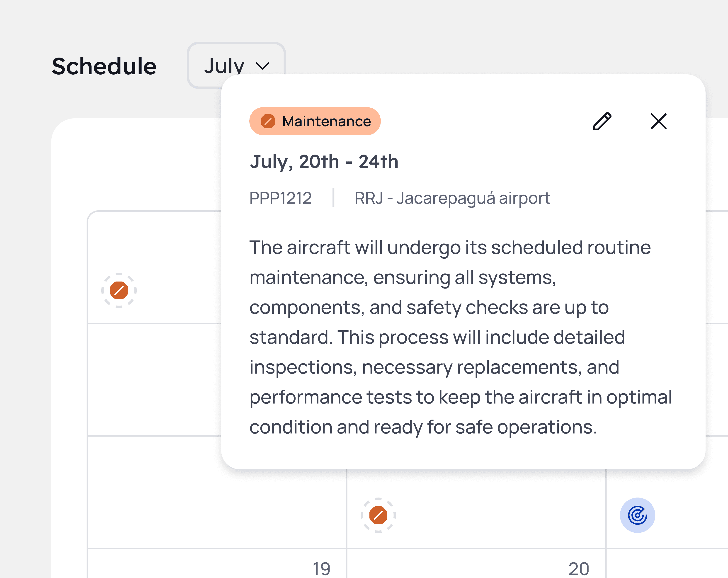Click RRJ - Jacarepaguá airport label
728x578 pixels.
(452, 198)
